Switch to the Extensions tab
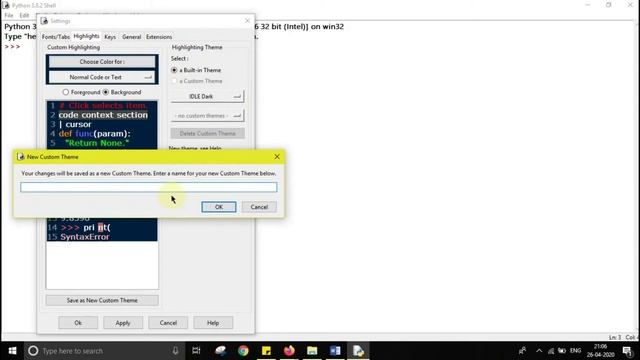This screenshot has width=640, height=360. (159, 37)
